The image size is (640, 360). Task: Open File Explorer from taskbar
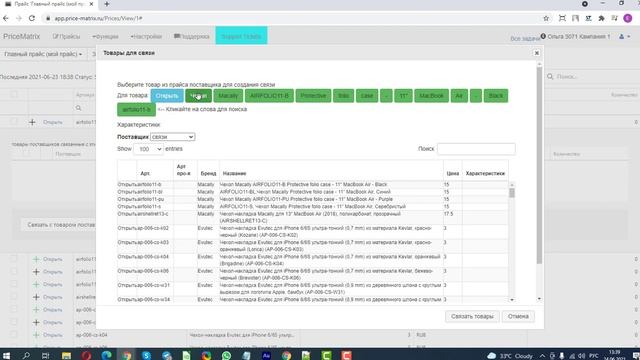point(66,356)
